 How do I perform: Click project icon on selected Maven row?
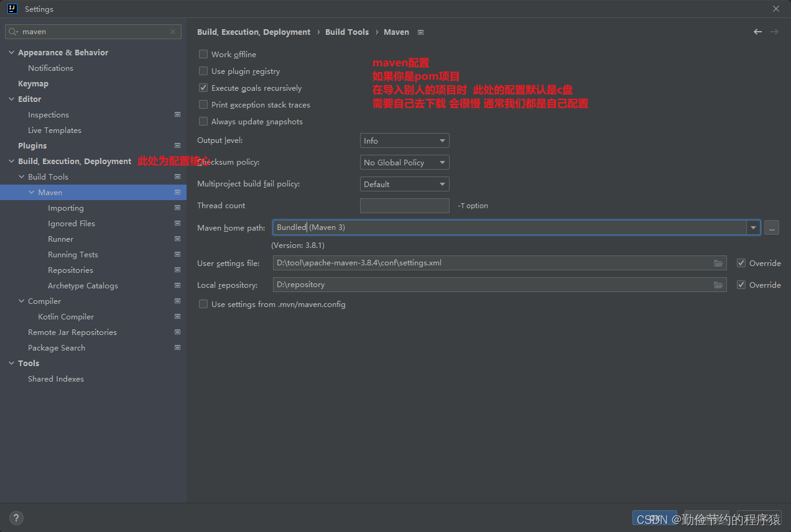tap(177, 192)
